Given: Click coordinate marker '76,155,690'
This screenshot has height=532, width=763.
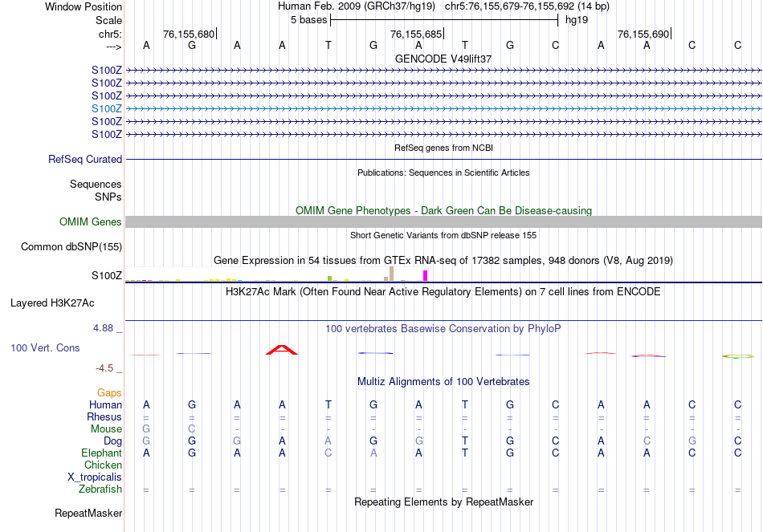Looking at the screenshot, I should (x=643, y=34).
